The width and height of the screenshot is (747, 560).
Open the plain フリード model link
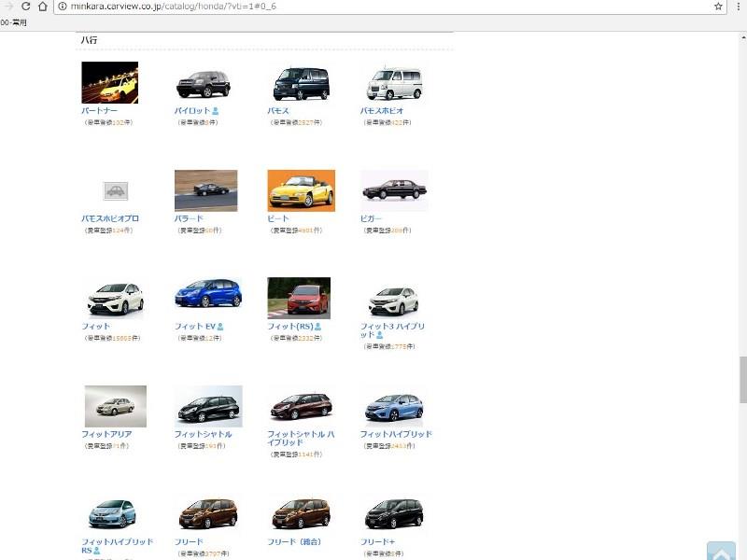(189, 542)
